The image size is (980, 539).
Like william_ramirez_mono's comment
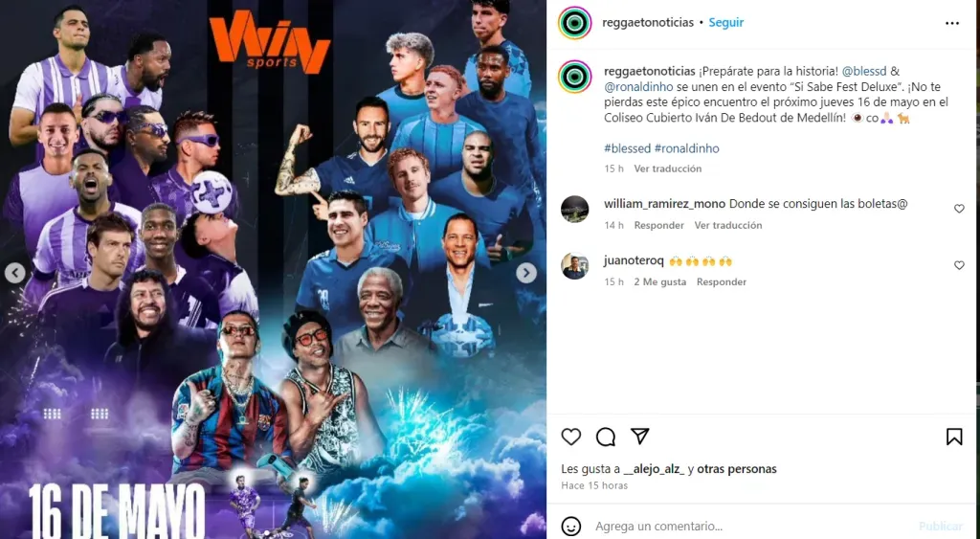click(x=959, y=209)
